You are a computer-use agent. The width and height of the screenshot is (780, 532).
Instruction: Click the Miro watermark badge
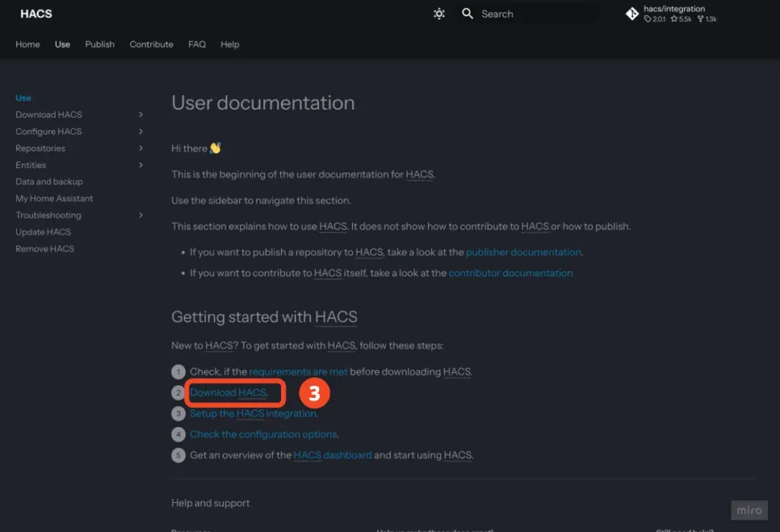click(x=748, y=510)
